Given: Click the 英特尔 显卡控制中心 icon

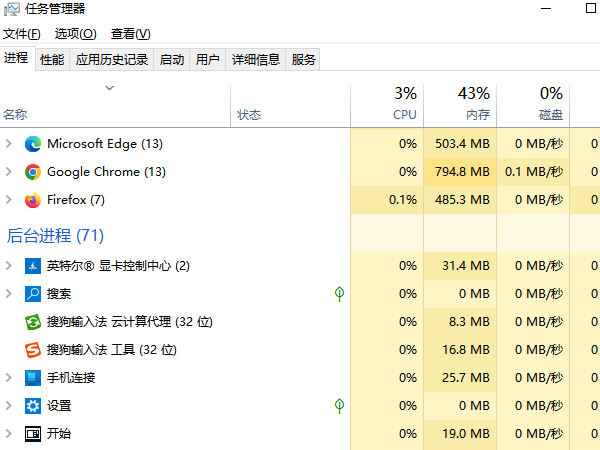Looking at the screenshot, I should pyautogui.click(x=33, y=266).
